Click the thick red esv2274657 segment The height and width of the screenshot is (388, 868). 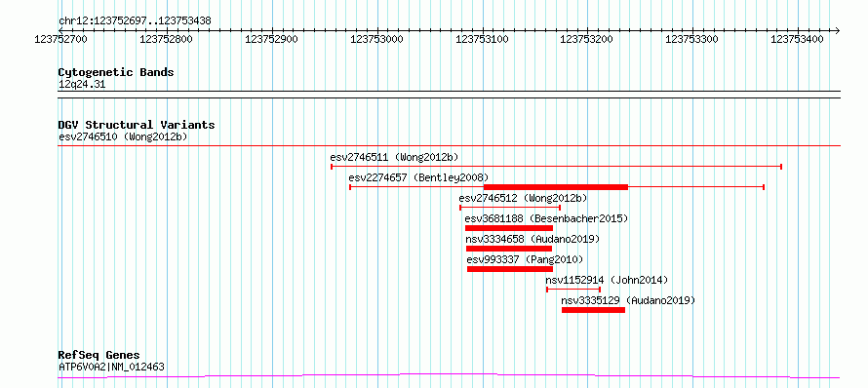point(556,187)
